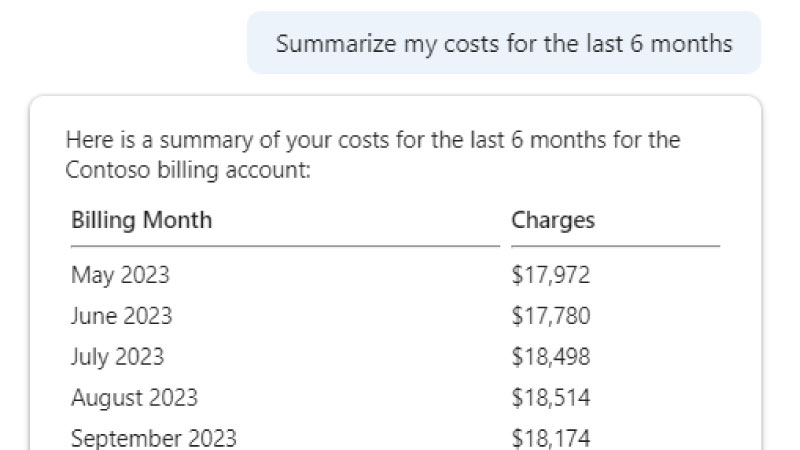Click the $18,174 charge amount
The image size is (800, 450).
551,438
